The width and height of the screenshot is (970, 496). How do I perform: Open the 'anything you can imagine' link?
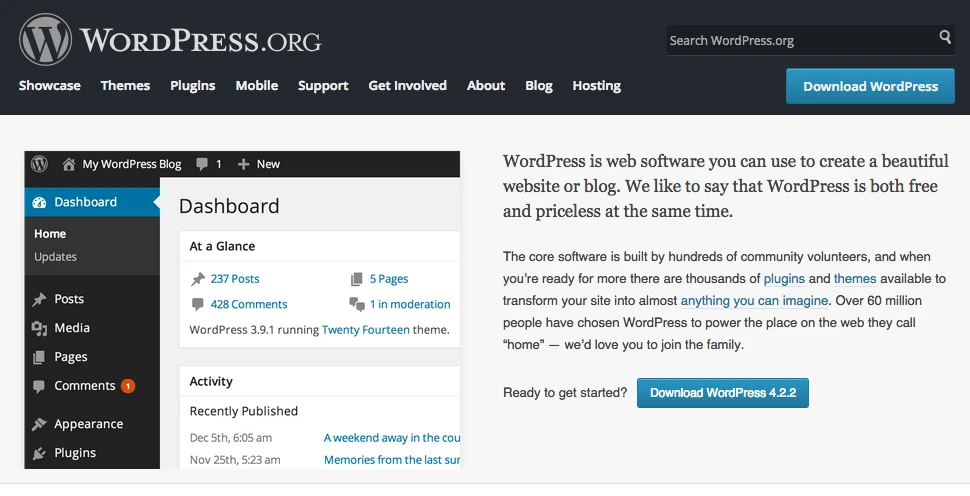[754, 301]
